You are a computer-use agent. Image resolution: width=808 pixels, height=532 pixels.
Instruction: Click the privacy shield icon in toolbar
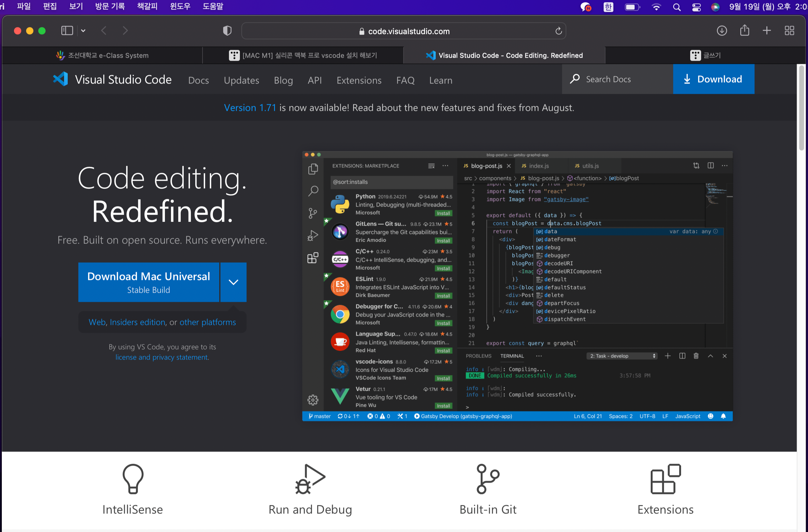pos(227,31)
